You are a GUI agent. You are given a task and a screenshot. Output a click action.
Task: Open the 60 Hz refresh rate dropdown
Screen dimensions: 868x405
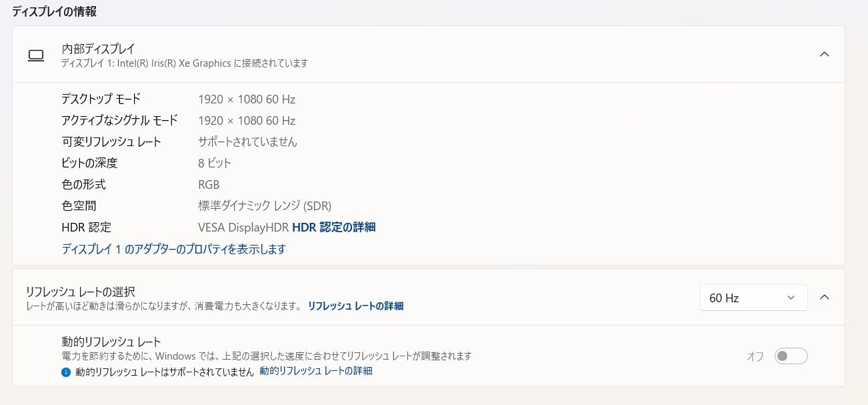click(753, 298)
